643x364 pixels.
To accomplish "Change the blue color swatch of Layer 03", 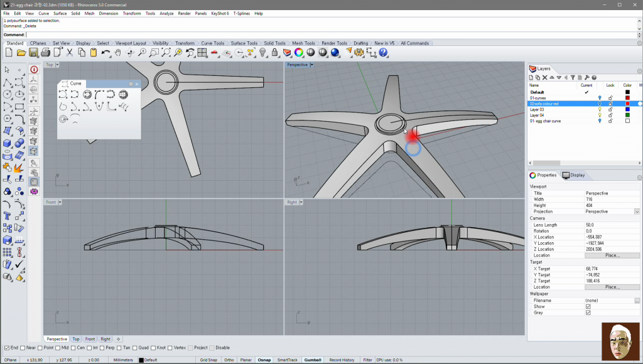I will pyautogui.click(x=627, y=109).
